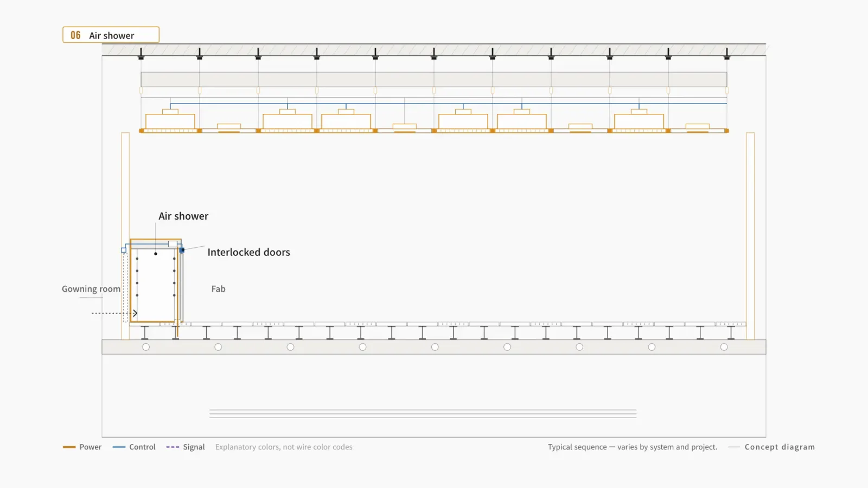Screen dimensions: 868x488
Task: Click the 'Concept diagram' text at bottom right
Action: (x=780, y=447)
